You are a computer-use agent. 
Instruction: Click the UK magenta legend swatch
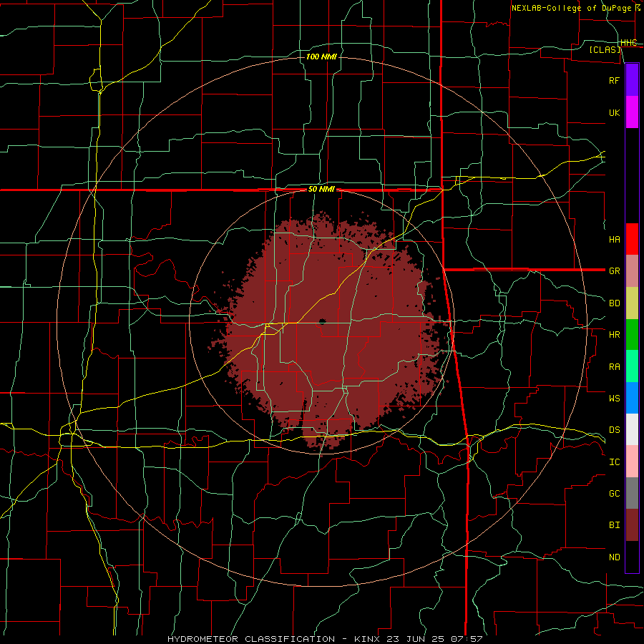(x=632, y=112)
